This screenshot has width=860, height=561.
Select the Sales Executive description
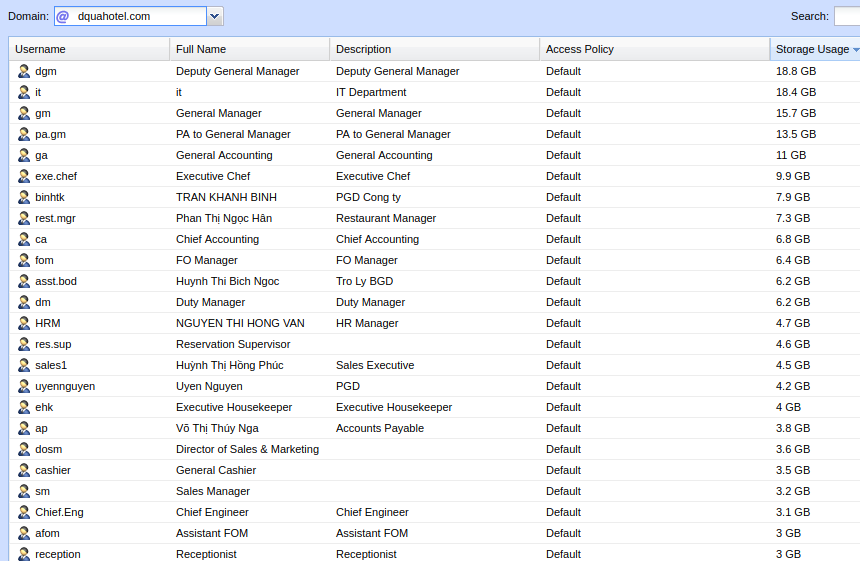coord(375,365)
